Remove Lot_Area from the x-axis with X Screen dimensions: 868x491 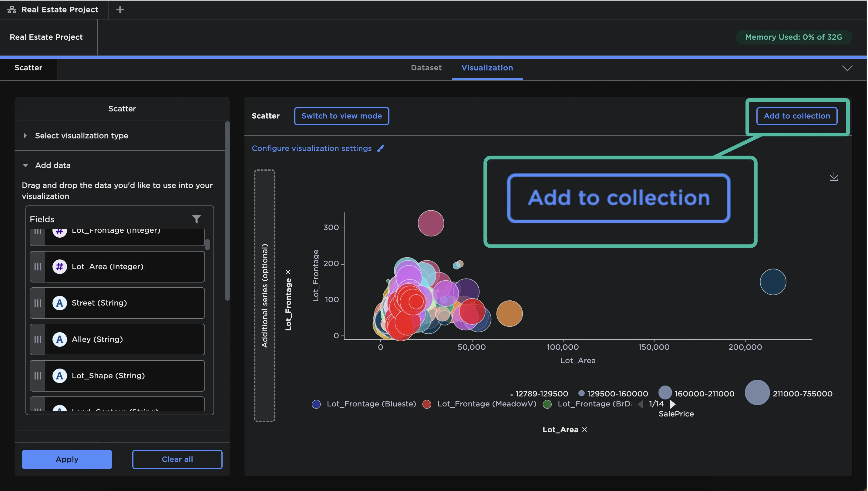(x=585, y=430)
